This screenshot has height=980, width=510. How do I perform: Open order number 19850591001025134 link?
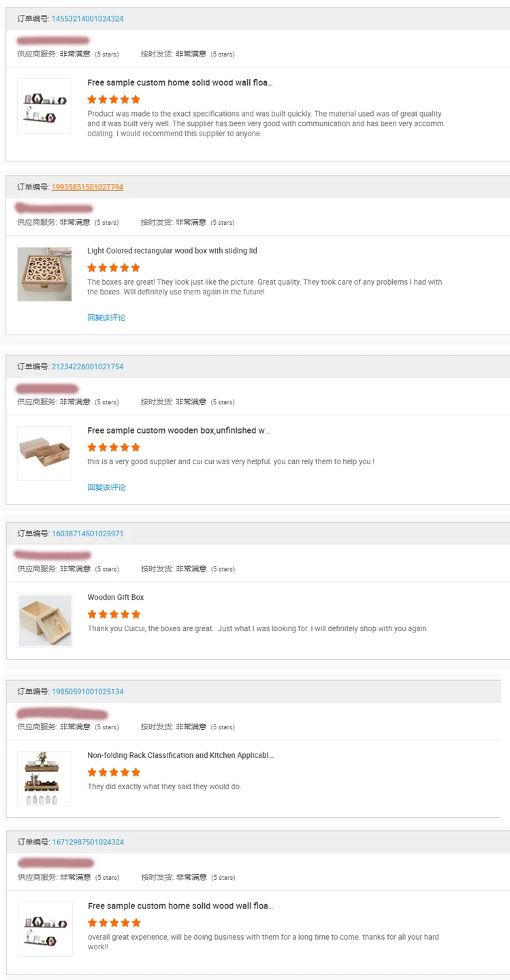pos(87,692)
